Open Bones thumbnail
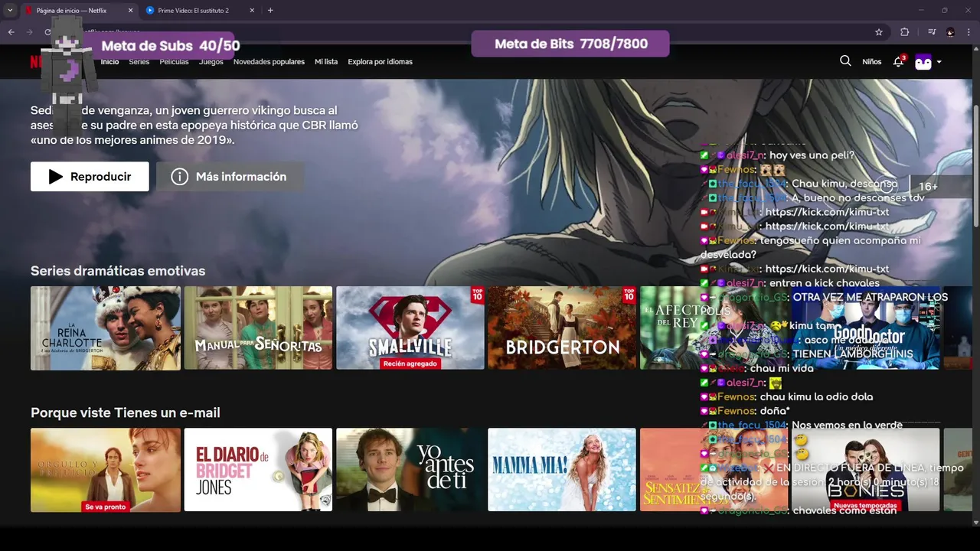 [865, 470]
